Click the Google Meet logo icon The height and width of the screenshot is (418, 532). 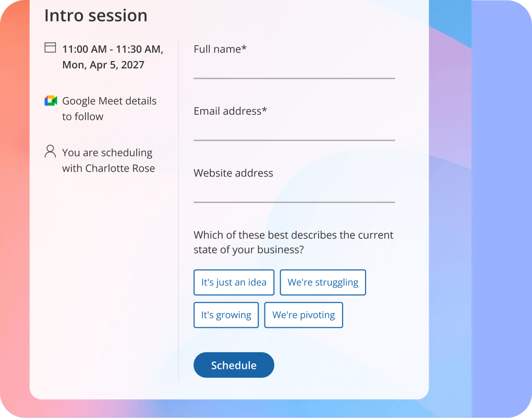tap(50, 100)
